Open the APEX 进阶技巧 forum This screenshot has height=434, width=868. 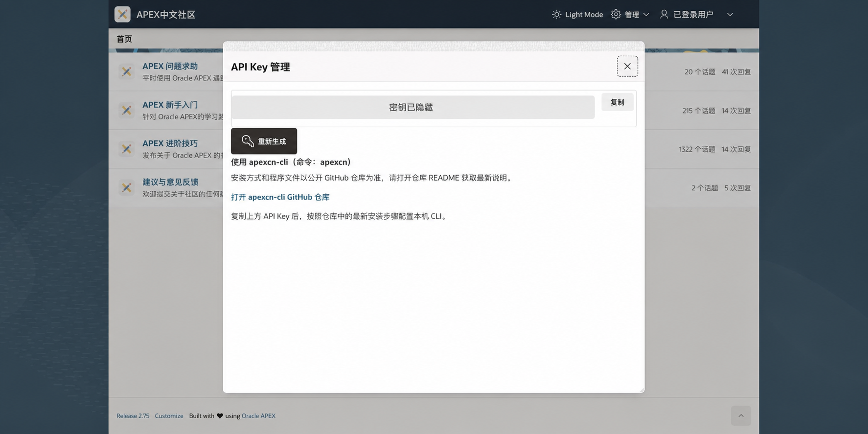click(x=170, y=143)
